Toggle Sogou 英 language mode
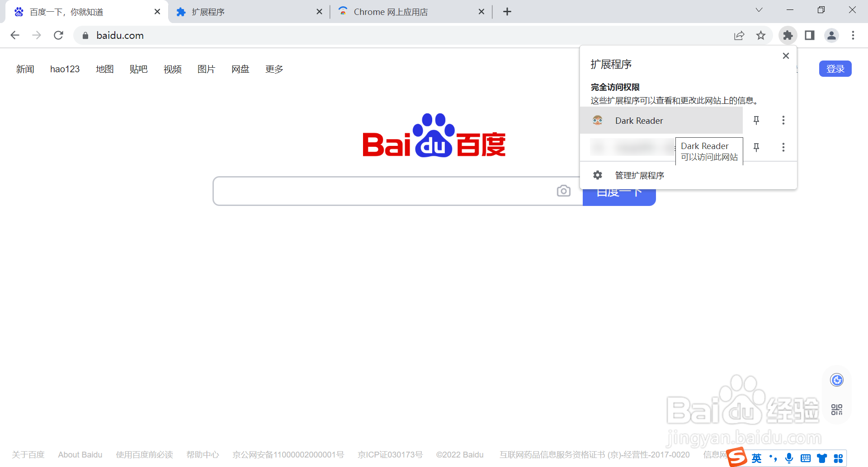 point(756,458)
